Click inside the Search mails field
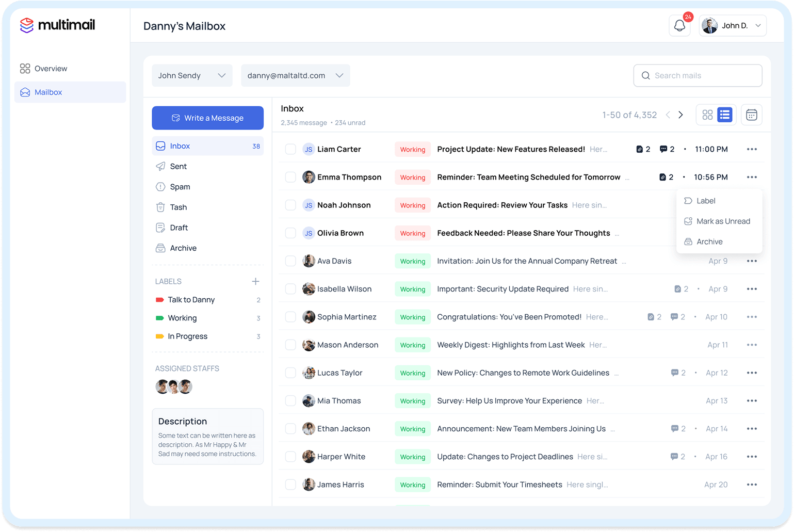Viewport: 794px width, 532px height. (x=697, y=75)
